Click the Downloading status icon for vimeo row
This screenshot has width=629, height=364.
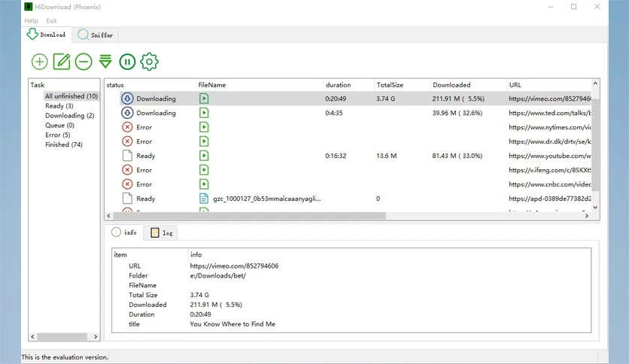[127, 99]
